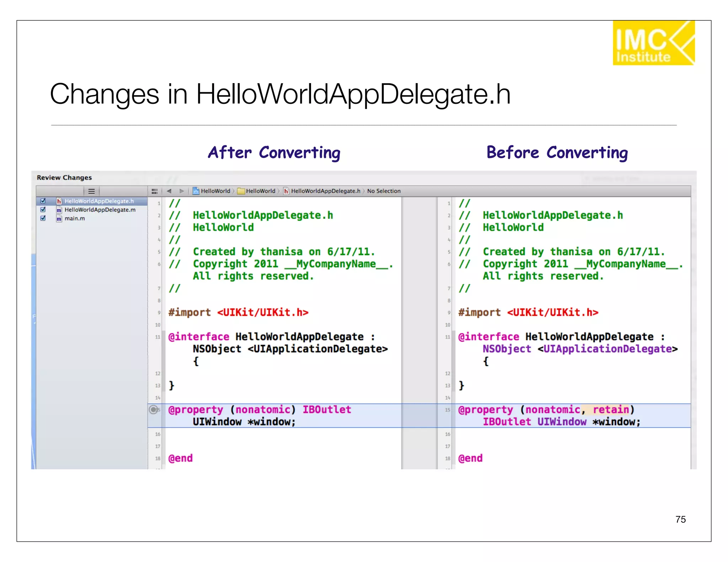Click line number 11 in the left pane gutter

coord(157,337)
